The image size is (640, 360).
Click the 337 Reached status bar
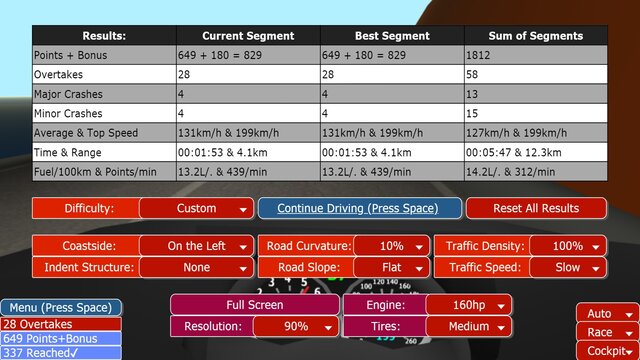pos(61,353)
